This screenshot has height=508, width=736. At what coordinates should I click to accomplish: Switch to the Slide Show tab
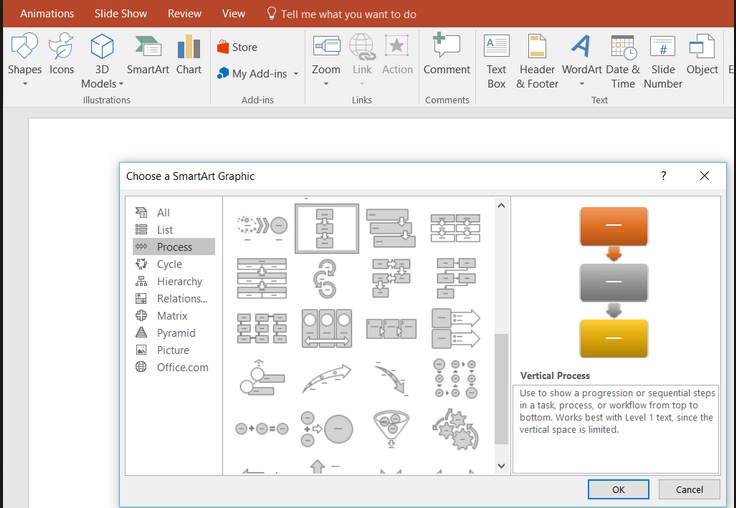click(x=121, y=14)
